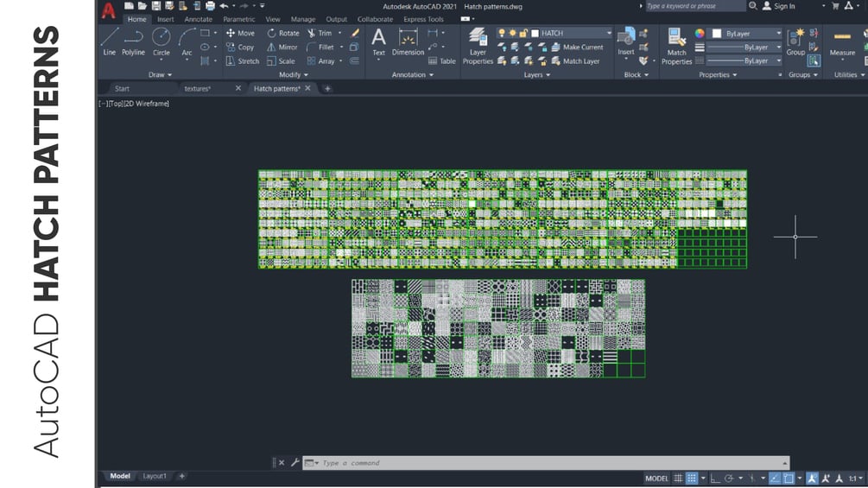Click the object color wheel icon
The image size is (868, 488).
(700, 33)
